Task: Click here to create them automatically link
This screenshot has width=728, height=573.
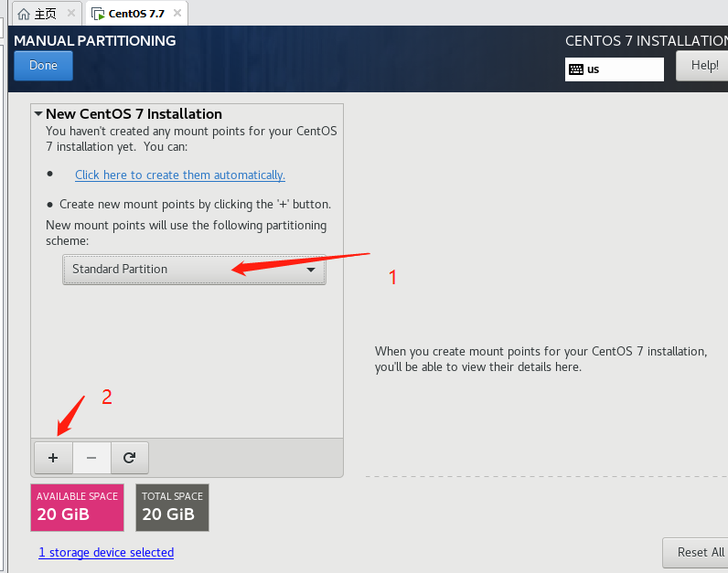Action: (x=180, y=175)
